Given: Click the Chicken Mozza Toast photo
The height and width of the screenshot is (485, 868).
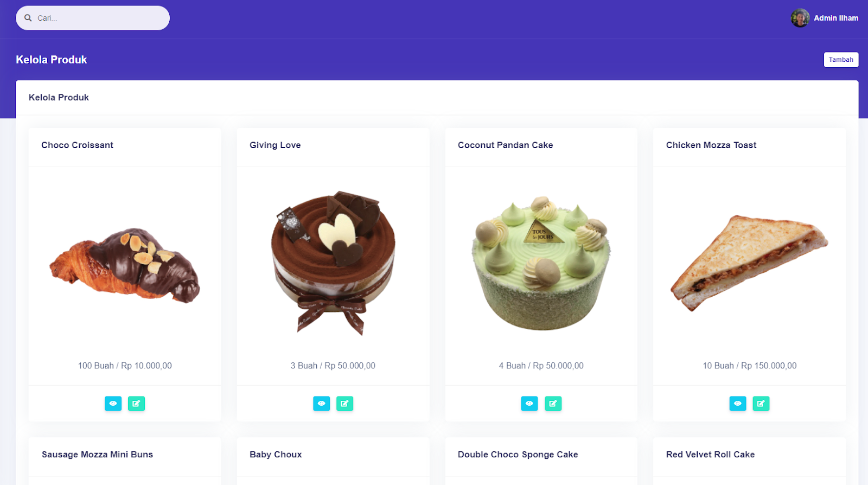Looking at the screenshot, I should click(x=750, y=263).
